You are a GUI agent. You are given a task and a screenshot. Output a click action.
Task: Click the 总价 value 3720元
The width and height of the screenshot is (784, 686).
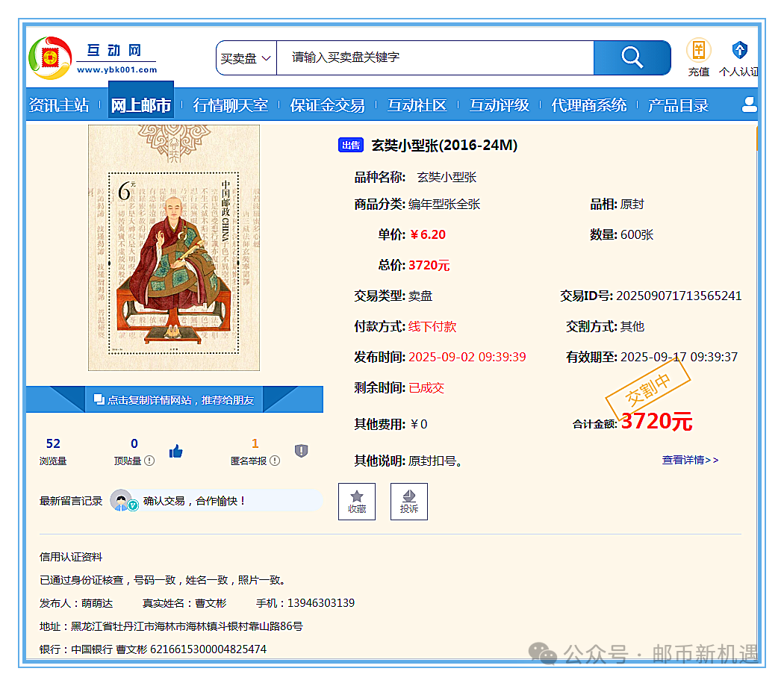[x=429, y=265]
